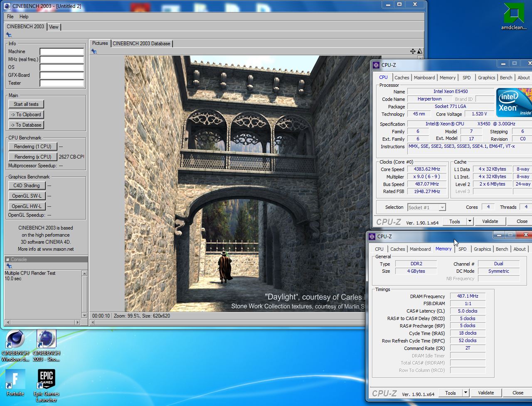The height and width of the screenshot is (406, 532).
Task: Click the MHz (real freq.) input field
Action: (62, 59)
